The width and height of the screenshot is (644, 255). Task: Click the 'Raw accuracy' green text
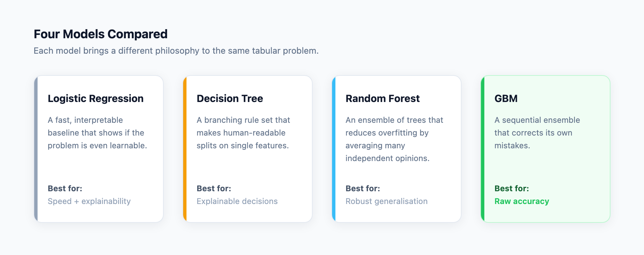(522, 201)
